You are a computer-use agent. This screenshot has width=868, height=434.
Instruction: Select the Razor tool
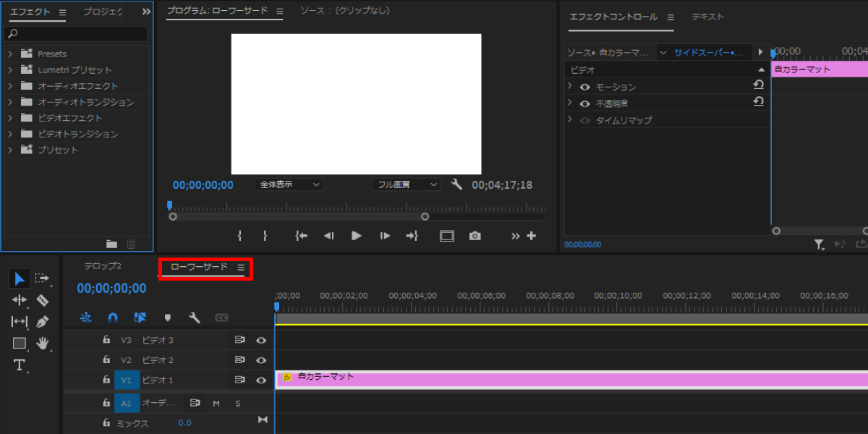42,300
